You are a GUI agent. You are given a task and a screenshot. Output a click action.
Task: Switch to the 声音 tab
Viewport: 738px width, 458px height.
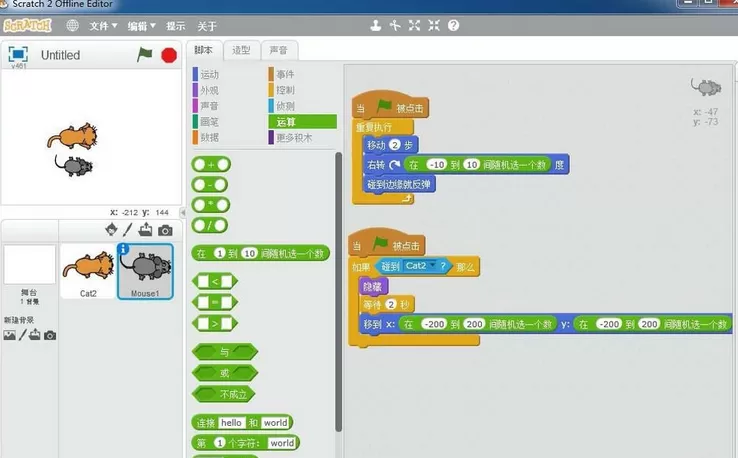tap(279, 50)
